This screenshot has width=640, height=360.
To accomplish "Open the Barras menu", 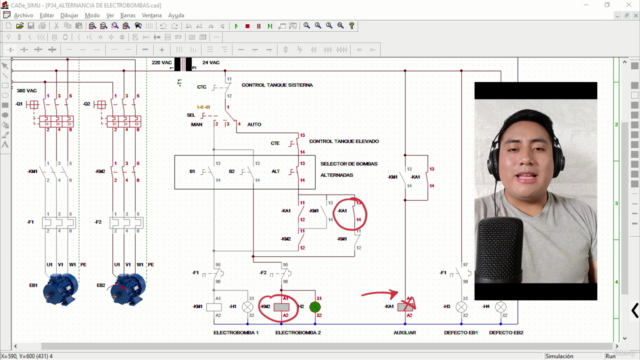I will point(128,15).
